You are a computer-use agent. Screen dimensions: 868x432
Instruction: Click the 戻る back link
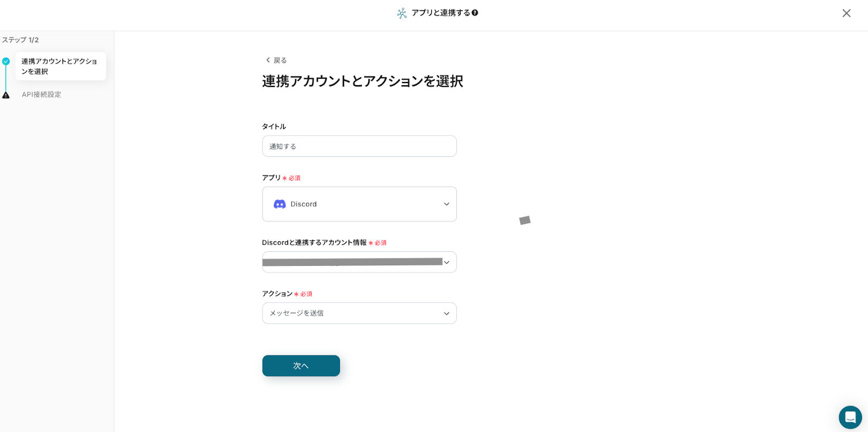pyautogui.click(x=280, y=60)
